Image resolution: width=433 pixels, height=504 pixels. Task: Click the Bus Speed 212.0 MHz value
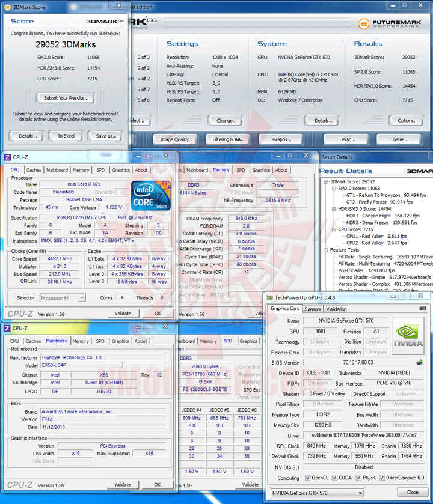[60, 274]
